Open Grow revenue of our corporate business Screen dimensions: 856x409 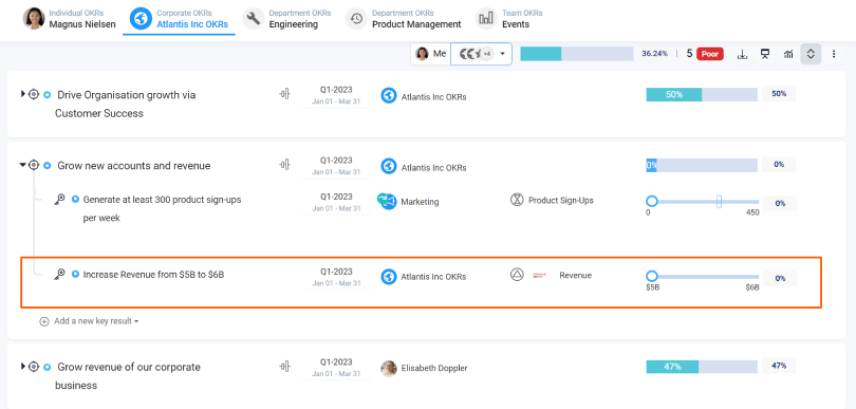tap(128, 376)
